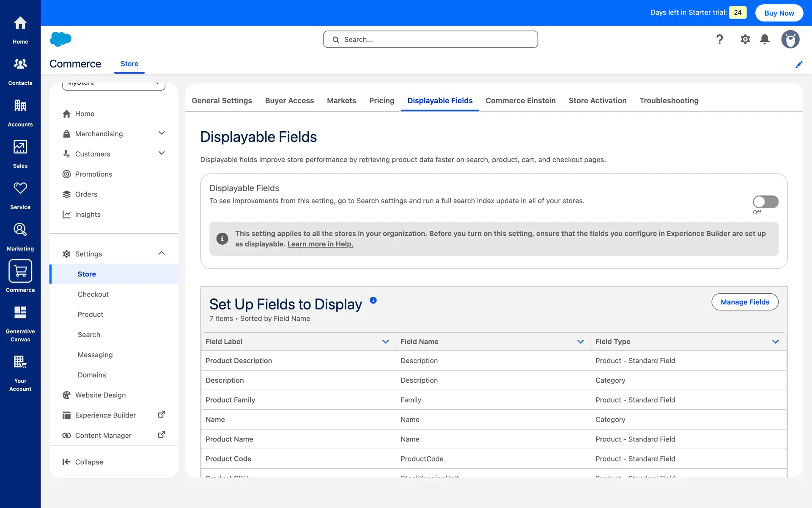812x508 pixels.
Task: Expand the Customers menu chevron
Action: click(162, 153)
